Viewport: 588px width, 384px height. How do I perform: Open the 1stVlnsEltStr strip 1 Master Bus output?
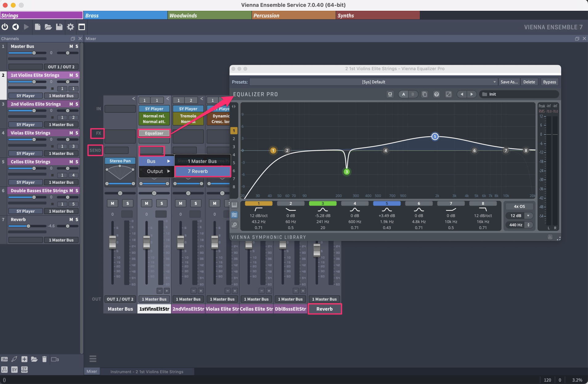[154, 299]
